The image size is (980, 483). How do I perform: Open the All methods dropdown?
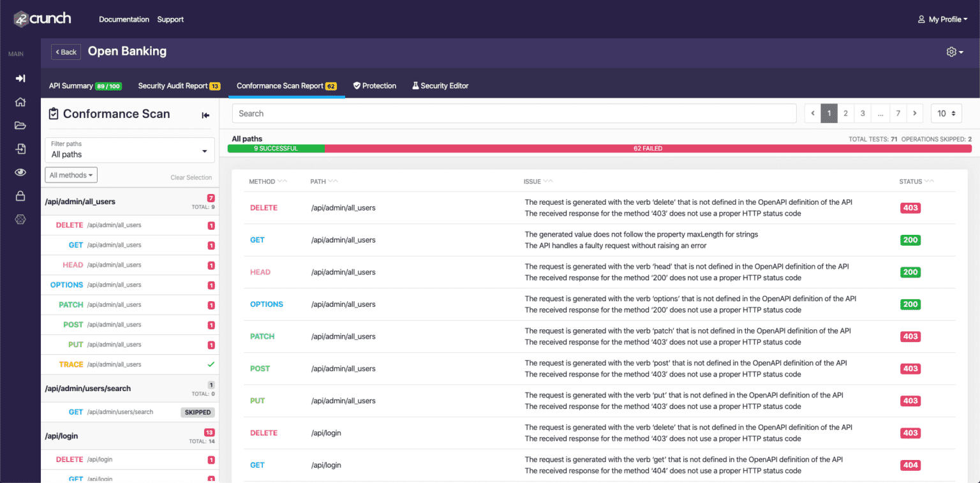(71, 174)
